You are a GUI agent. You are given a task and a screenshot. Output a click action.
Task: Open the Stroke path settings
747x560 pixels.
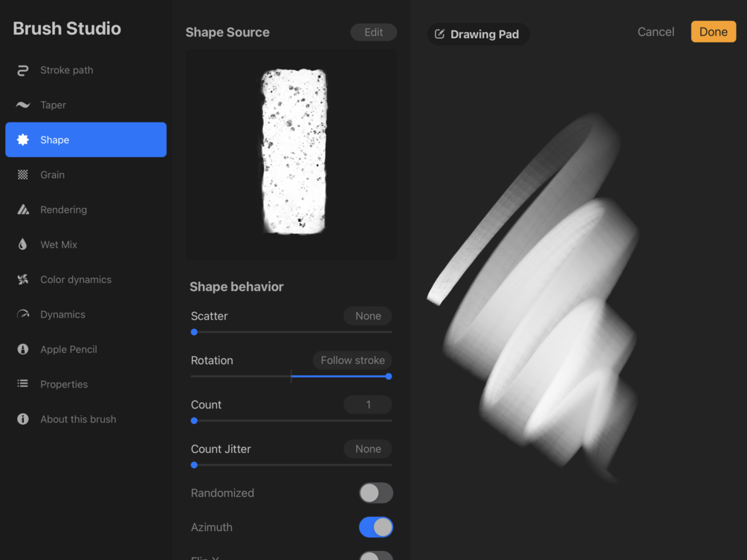click(x=85, y=71)
